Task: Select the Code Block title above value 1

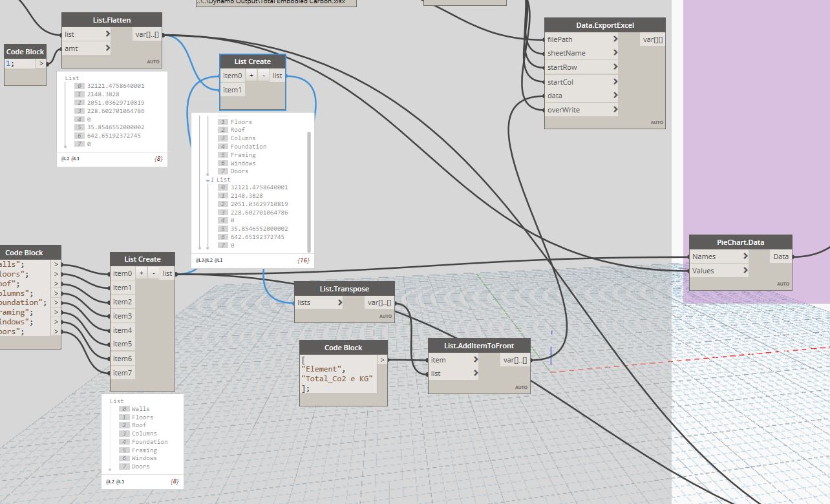Action: click(25, 52)
